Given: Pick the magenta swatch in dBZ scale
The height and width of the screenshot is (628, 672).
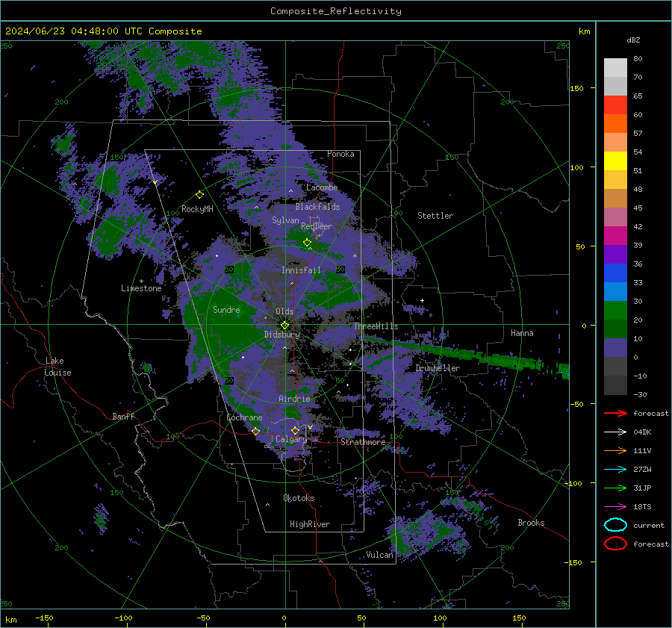Looking at the screenshot, I should 615,236.
